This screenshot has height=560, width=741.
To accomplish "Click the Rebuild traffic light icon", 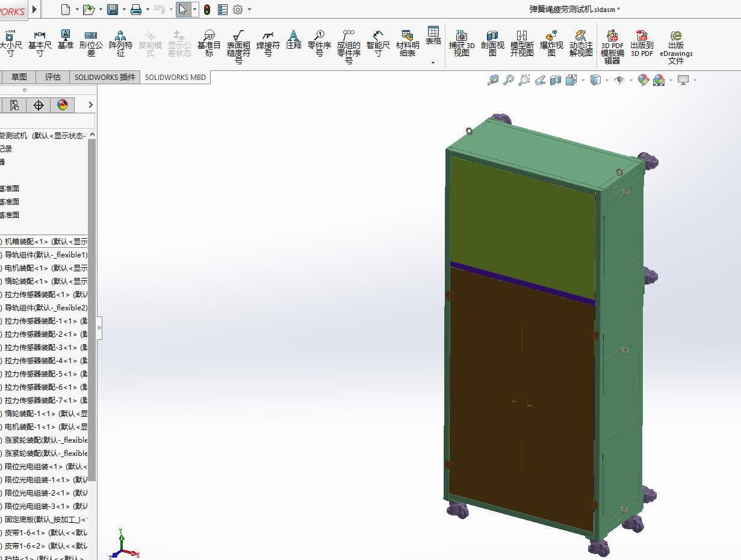I will [x=207, y=9].
